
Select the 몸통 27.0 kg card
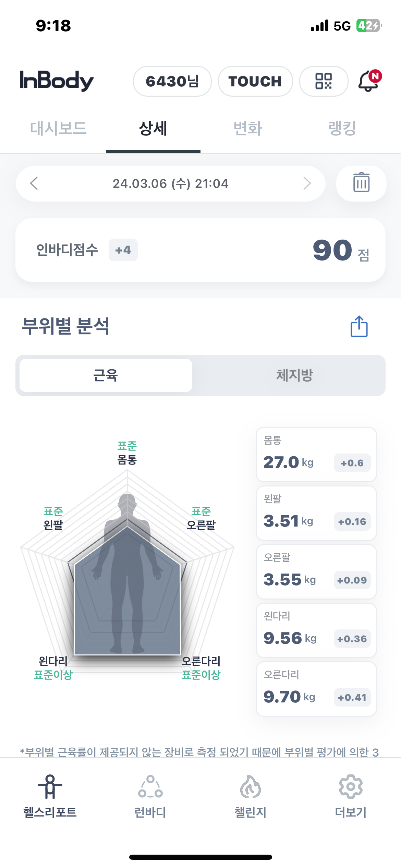tap(316, 455)
